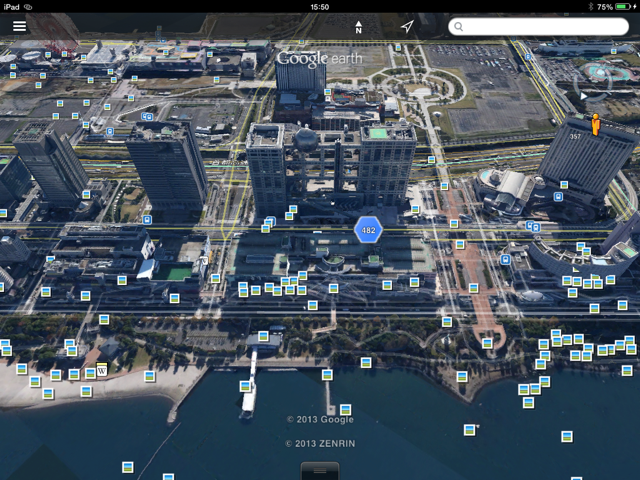Open the Wikipedia W marker on the beach
The width and height of the screenshot is (640, 480).
[102, 371]
